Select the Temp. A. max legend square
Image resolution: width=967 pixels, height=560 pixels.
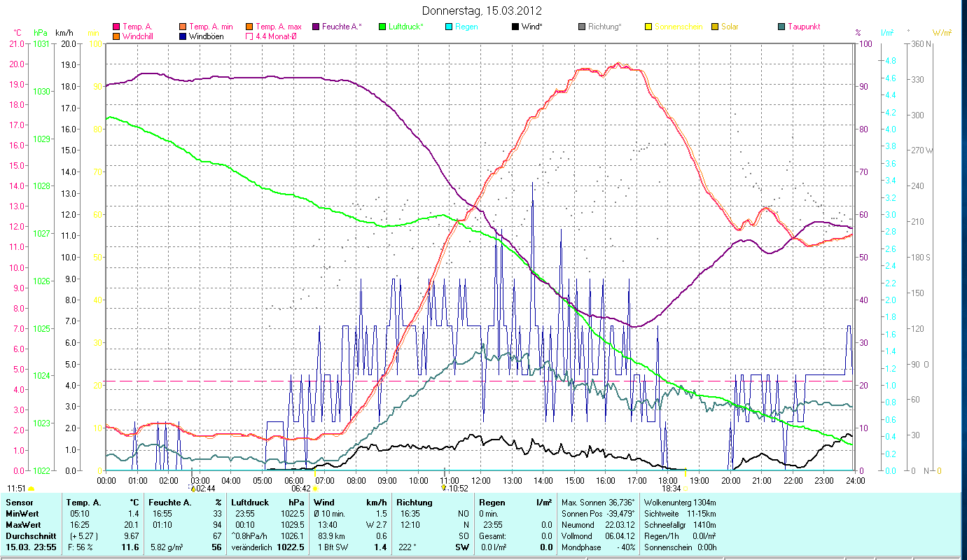249,27
